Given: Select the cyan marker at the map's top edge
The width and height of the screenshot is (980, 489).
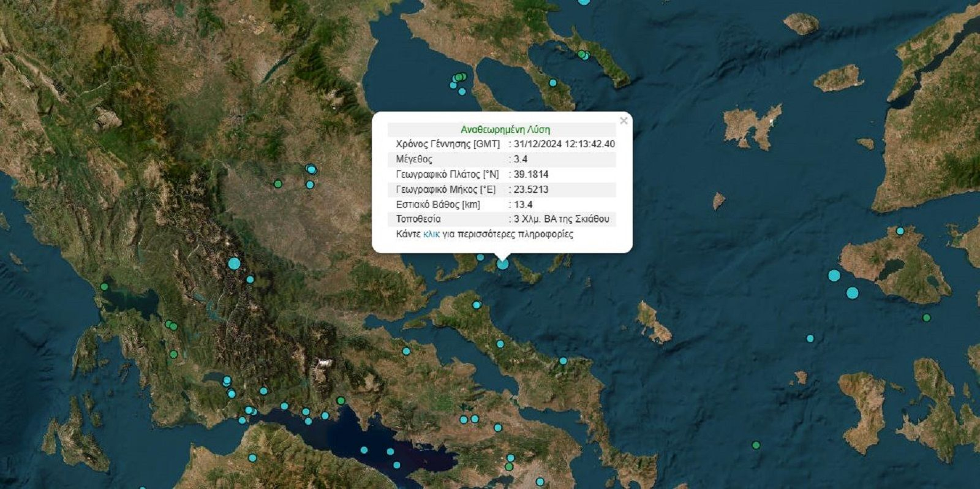Looking at the screenshot, I should coord(584,2).
